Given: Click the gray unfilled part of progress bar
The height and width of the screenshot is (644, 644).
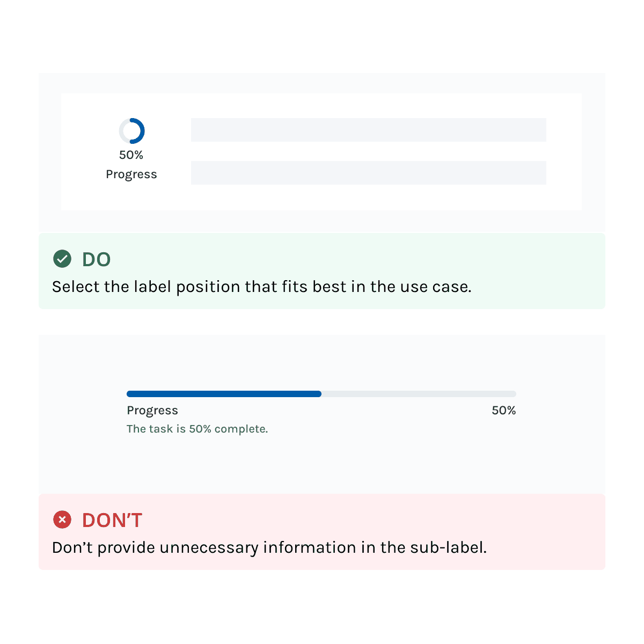Looking at the screenshot, I should point(419,394).
